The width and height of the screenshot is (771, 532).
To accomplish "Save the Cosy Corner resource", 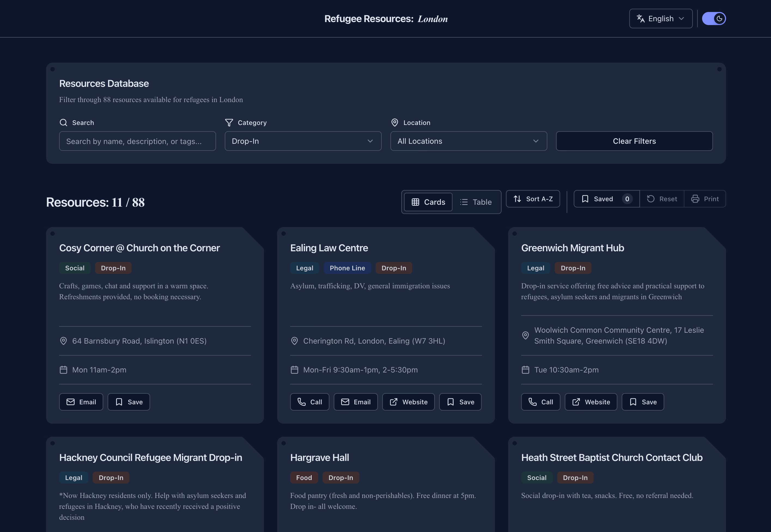I will [129, 402].
